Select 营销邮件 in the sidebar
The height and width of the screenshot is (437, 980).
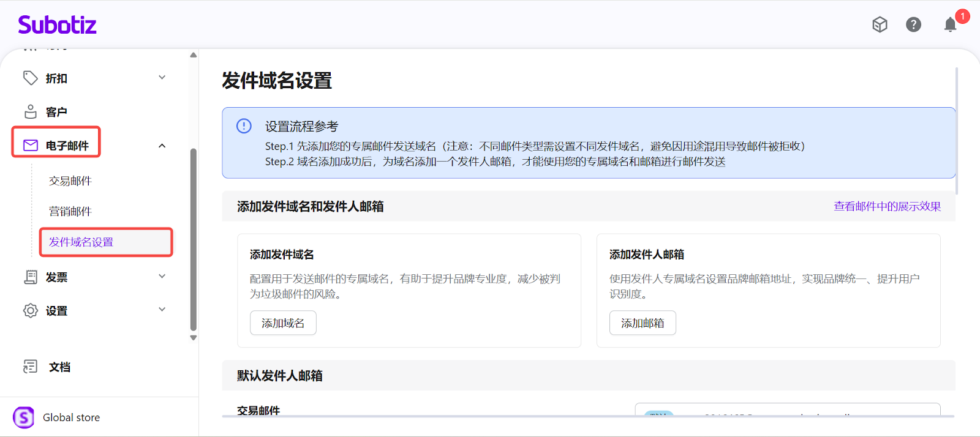point(70,211)
